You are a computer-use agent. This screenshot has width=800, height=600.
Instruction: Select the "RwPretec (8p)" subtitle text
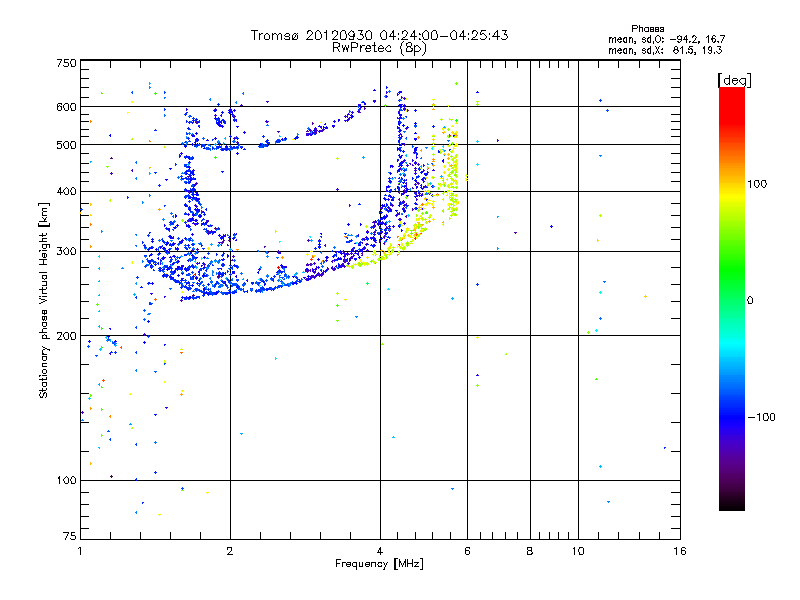pyautogui.click(x=379, y=48)
